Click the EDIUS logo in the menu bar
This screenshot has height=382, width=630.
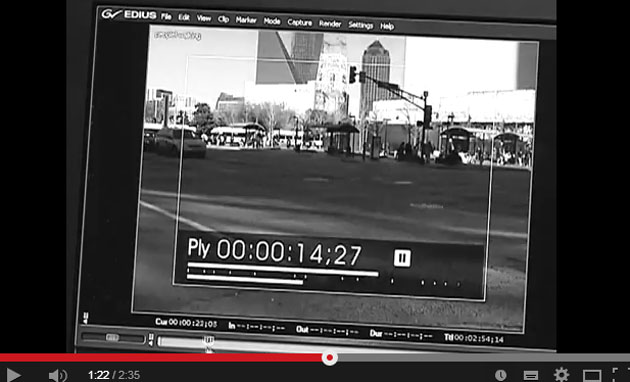(x=129, y=14)
